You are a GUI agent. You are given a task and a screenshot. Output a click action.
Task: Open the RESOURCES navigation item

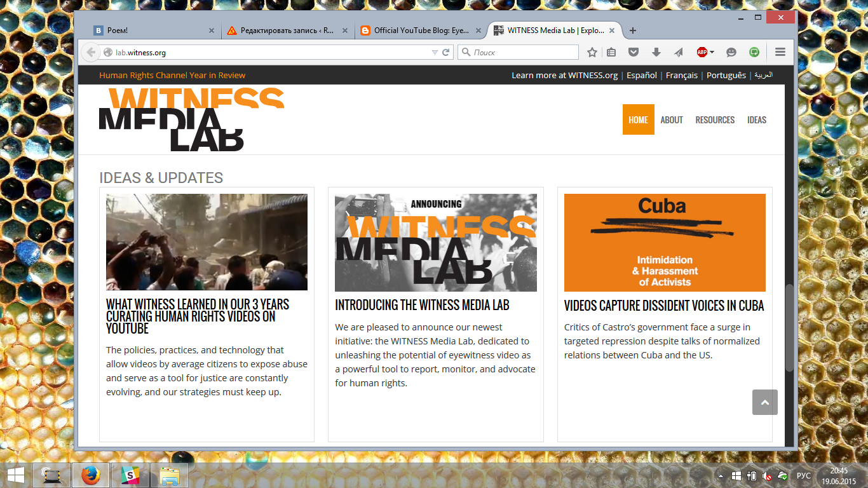715,119
